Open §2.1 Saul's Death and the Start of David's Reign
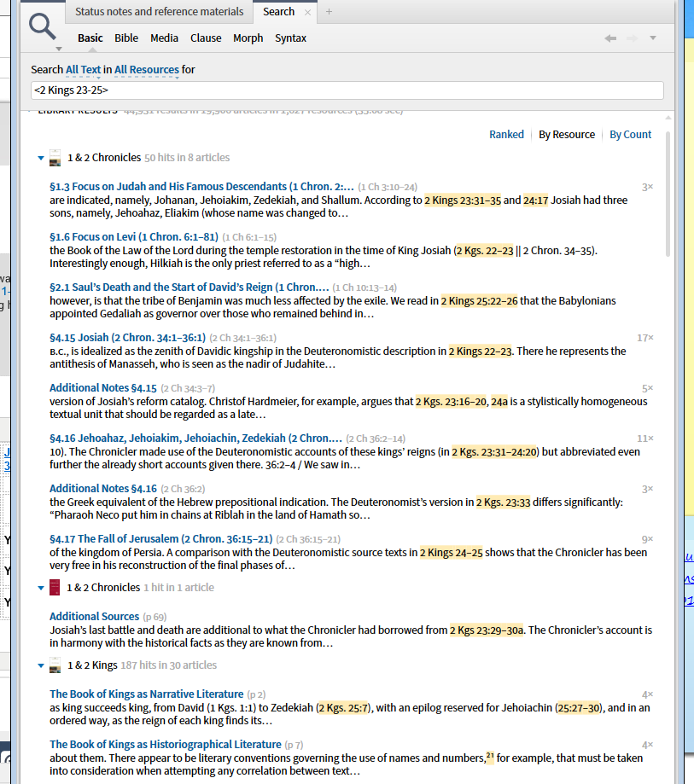This screenshot has height=784, width=694. [x=190, y=287]
